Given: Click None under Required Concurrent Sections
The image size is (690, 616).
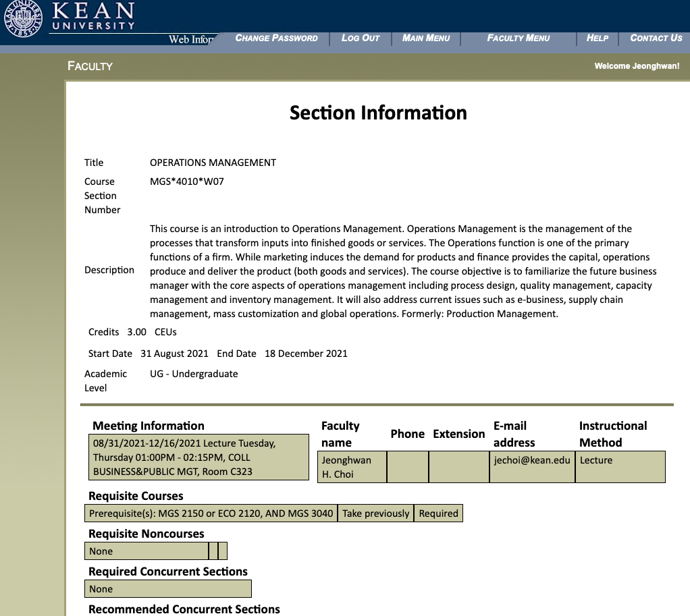Looking at the screenshot, I should pos(167,589).
